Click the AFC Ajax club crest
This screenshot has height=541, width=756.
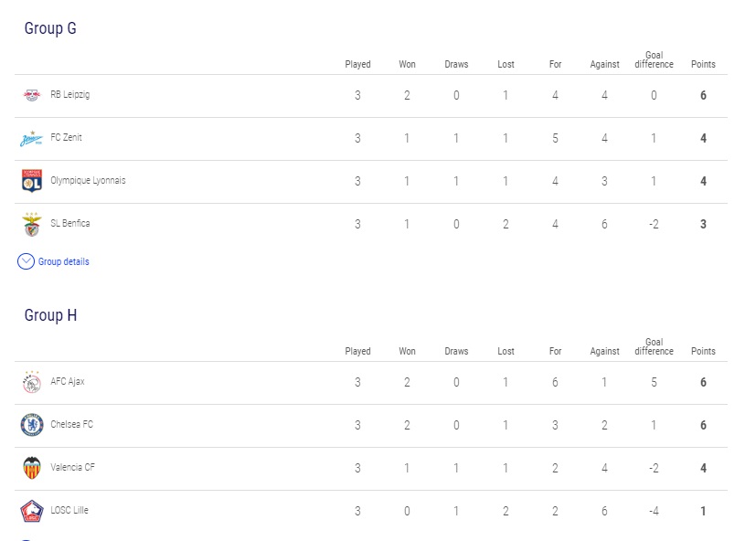32,382
